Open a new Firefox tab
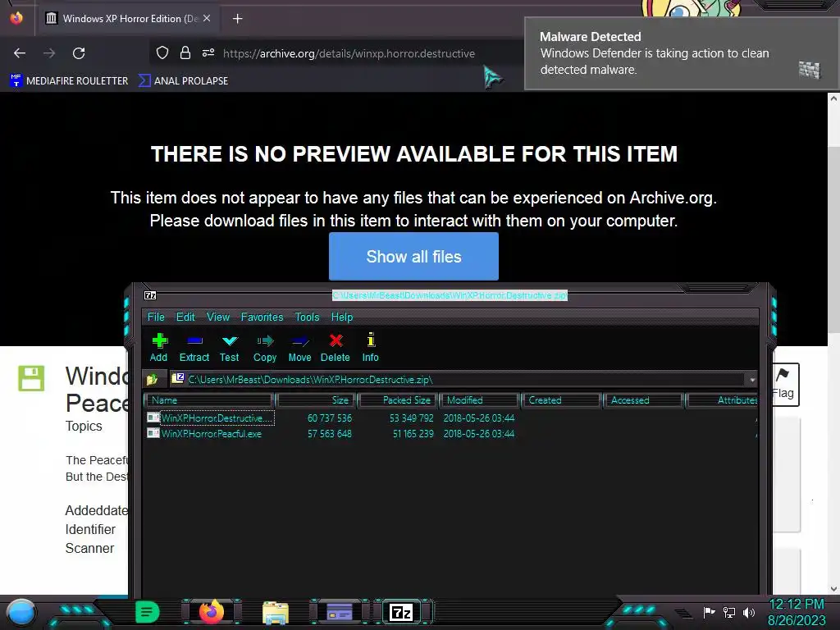This screenshot has width=840, height=630. pyautogui.click(x=237, y=19)
